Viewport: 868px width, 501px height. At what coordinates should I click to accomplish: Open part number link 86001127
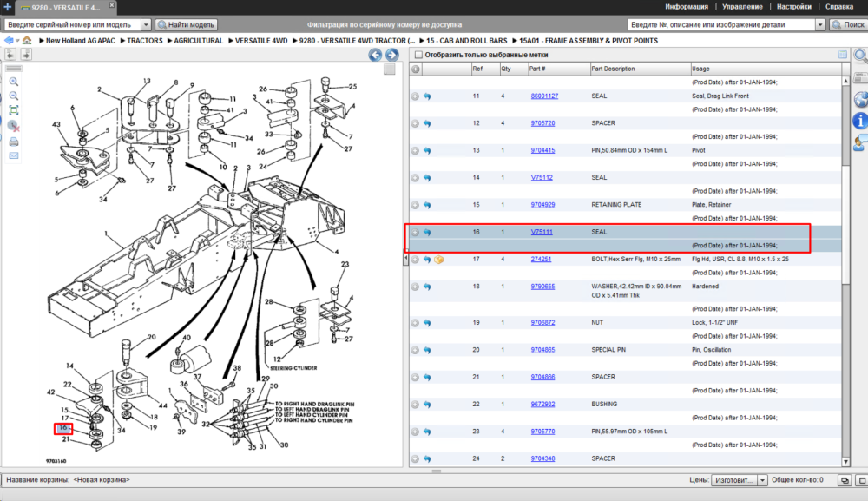pyautogui.click(x=544, y=96)
